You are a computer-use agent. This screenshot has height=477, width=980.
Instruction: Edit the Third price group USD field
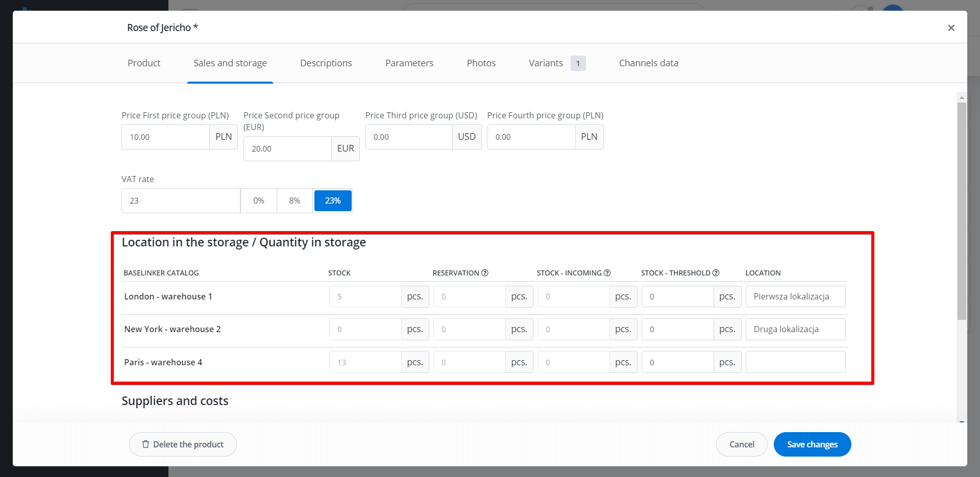tap(409, 137)
